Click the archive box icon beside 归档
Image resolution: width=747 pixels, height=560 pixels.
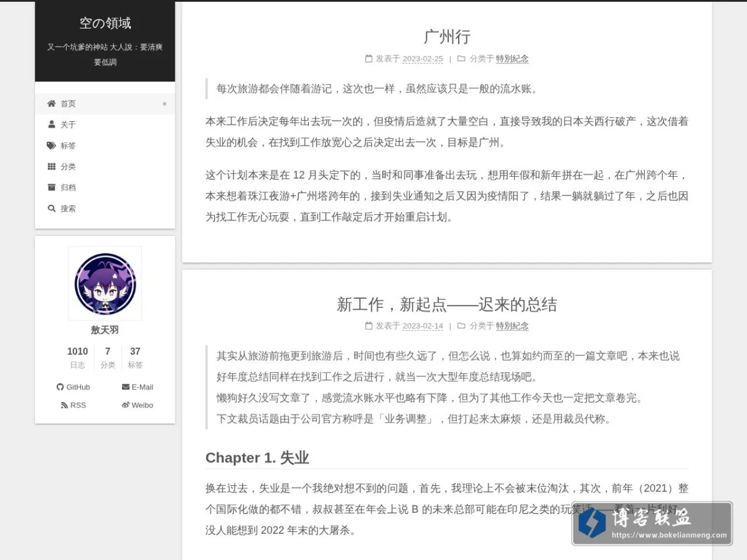coord(52,187)
